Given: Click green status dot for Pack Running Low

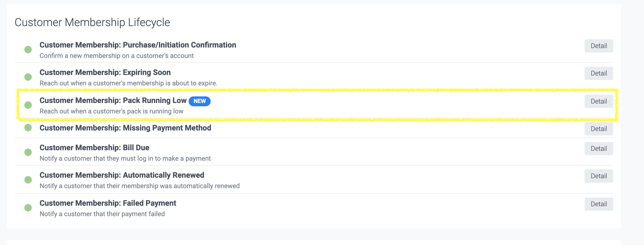Looking at the screenshot, I should click(28, 105).
